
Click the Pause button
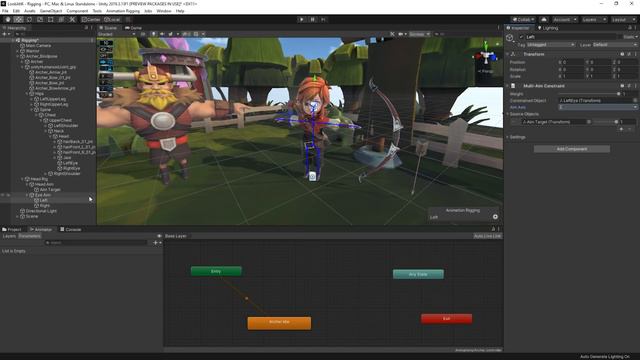pos(313,19)
